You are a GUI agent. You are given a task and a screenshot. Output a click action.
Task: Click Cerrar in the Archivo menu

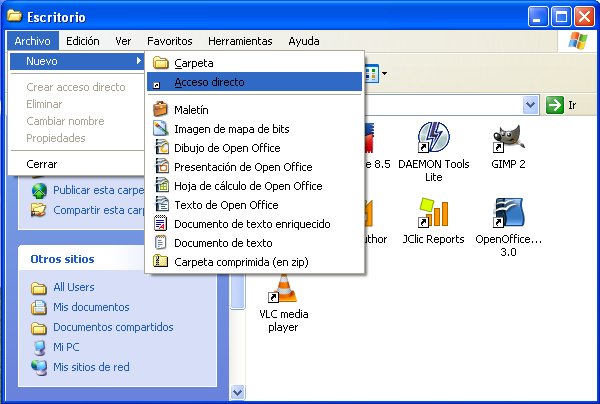coord(42,163)
